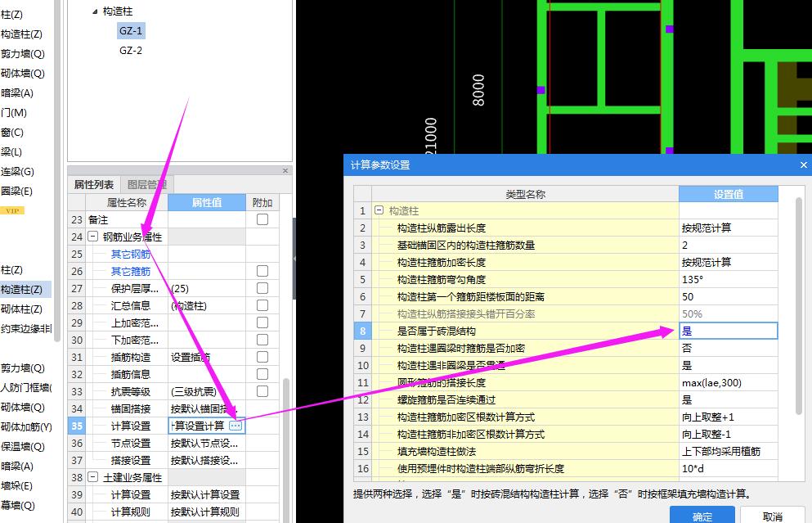The height and width of the screenshot is (523, 812).
Task: Switch to the 图层管理 tab
Action: click(147, 184)
